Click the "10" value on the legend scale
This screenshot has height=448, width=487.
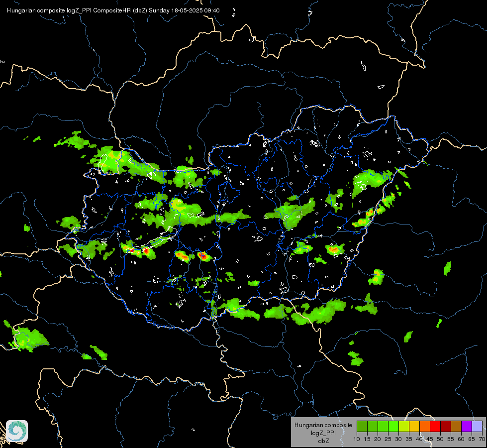coord(357,440)
